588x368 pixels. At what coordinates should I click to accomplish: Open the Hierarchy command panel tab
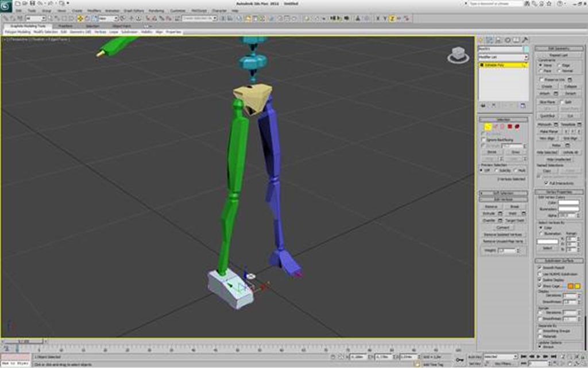coord(498,40)
